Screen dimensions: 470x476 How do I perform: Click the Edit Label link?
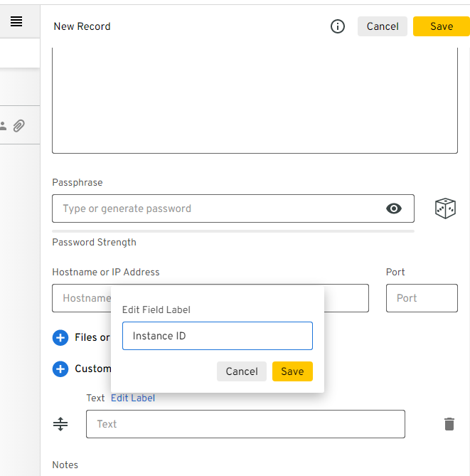pyautogui.click(x=133, y=398)
